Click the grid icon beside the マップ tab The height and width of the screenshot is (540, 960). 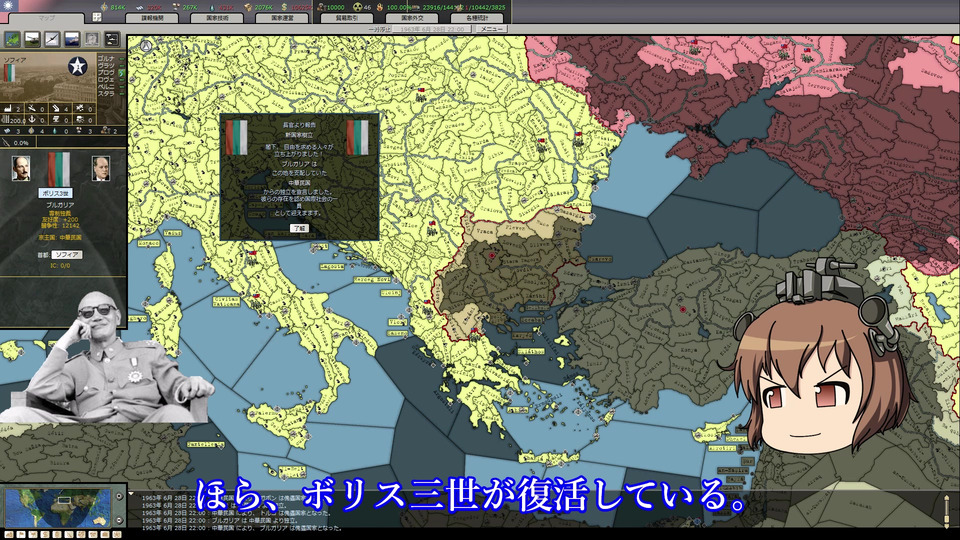(97, 17)
